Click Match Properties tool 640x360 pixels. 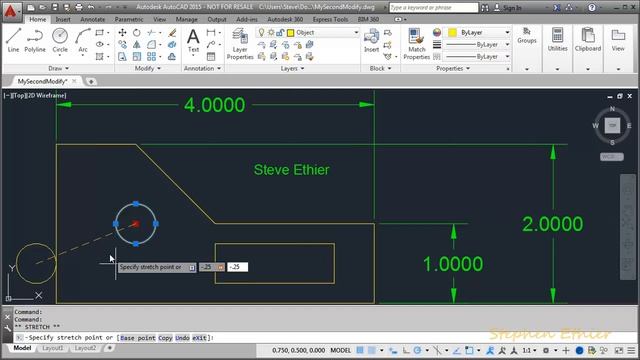point(416,44)
